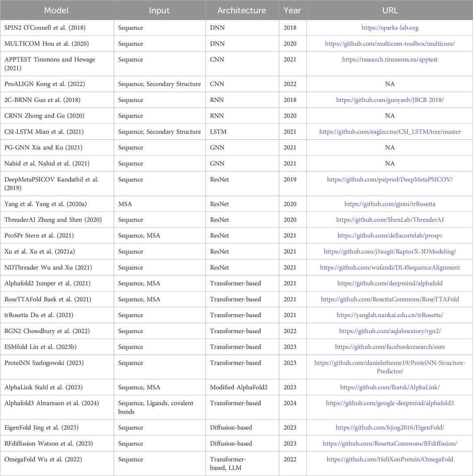
Task: Select "RGN2 Chowdhury et al. (2022)" cell
Action: pos(57,331)
